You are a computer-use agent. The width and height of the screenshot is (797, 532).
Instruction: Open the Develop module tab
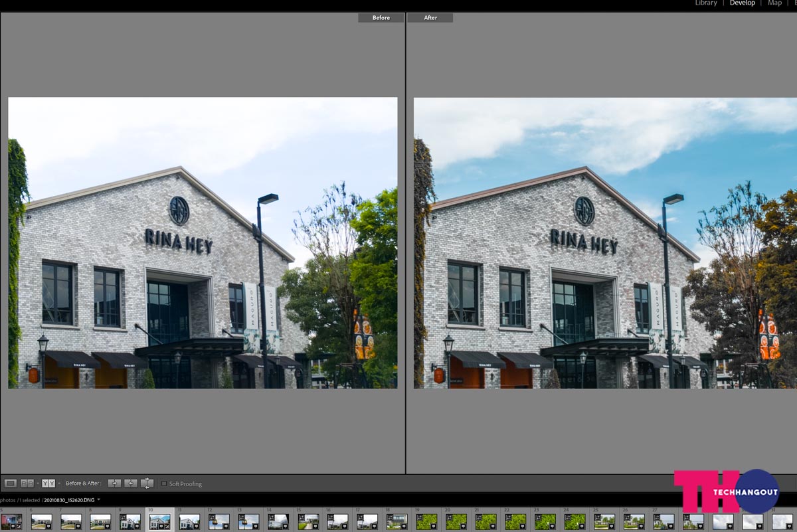[743, 3]
